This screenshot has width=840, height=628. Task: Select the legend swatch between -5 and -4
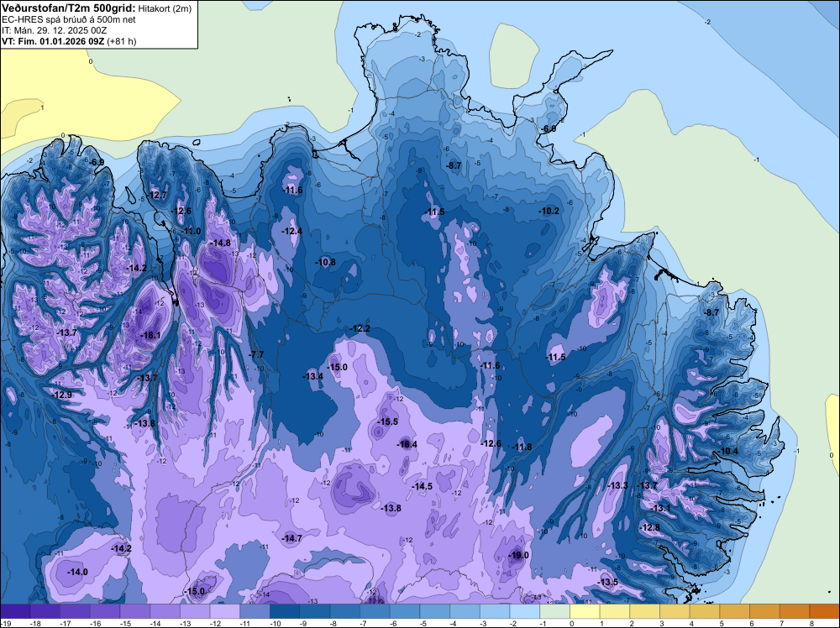435,611
